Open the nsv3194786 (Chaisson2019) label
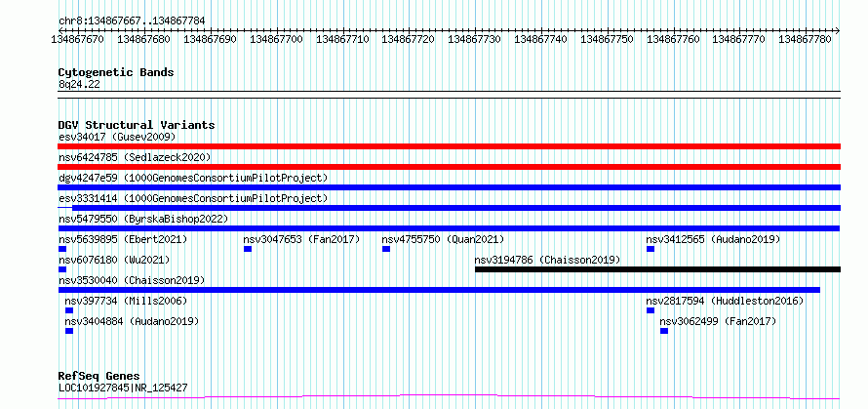Screen dimensions: 868x409 click(x=547, y=260)
